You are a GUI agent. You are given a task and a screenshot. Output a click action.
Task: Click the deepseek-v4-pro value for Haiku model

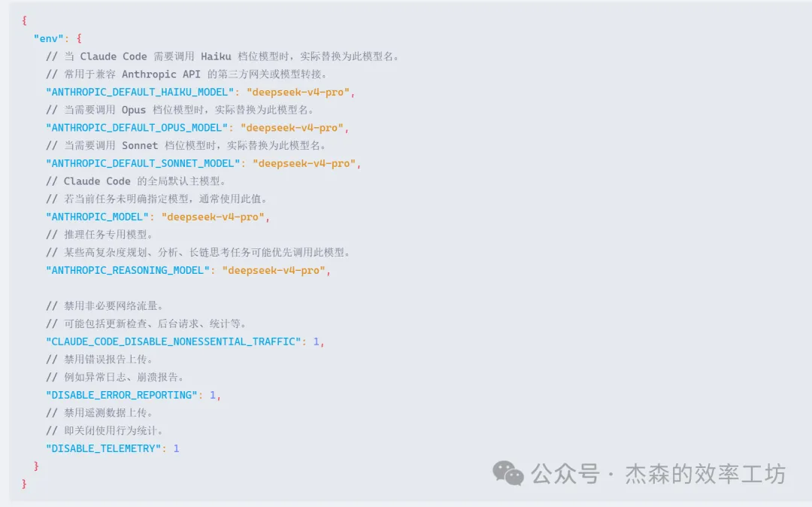tap(298, 92)
